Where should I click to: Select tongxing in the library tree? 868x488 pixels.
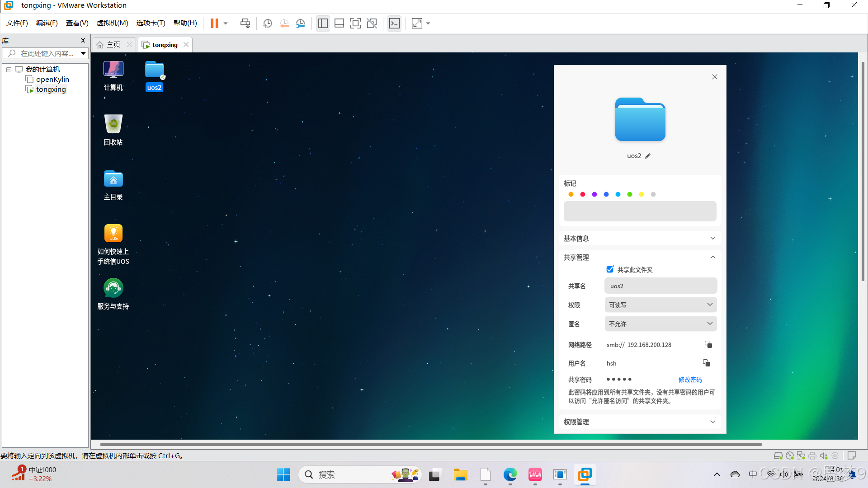tap(51, 89)
